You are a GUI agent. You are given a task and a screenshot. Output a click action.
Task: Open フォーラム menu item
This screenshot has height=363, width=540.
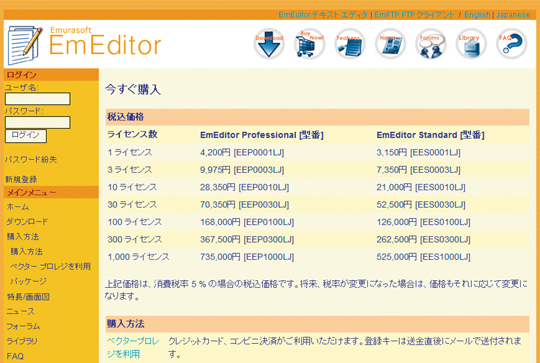click(x=23, y=326)
